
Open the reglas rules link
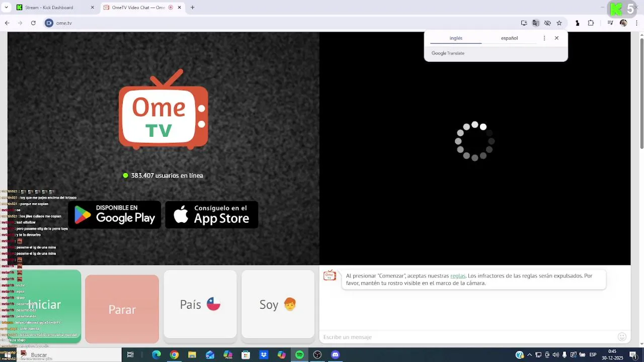pos(458,276)
